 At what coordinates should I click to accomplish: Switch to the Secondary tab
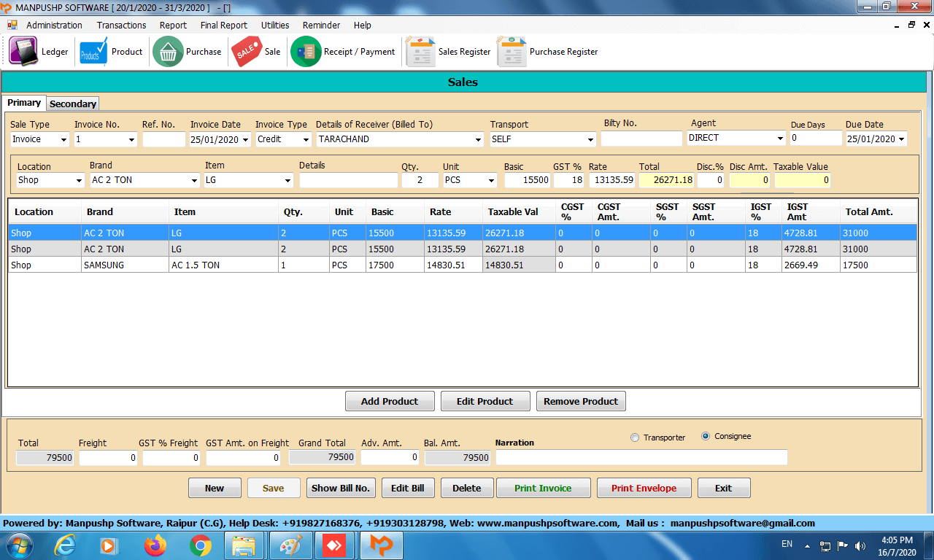coord(73,104)
